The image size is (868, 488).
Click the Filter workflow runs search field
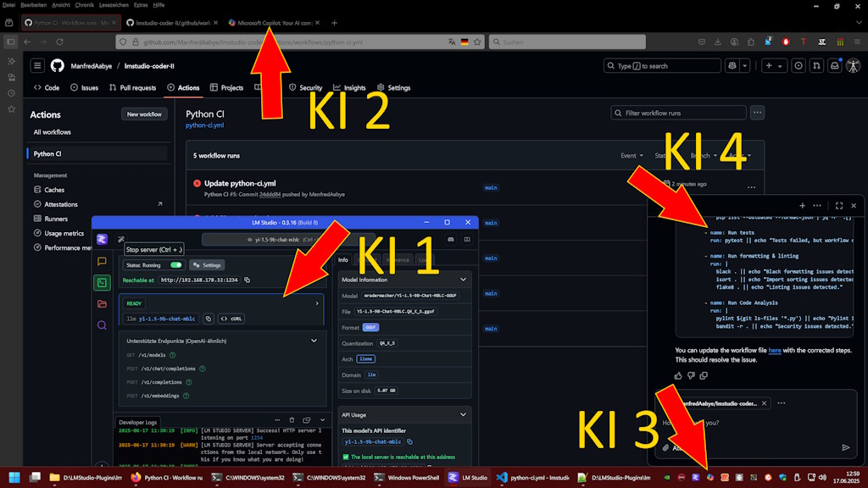click(678, 113)
